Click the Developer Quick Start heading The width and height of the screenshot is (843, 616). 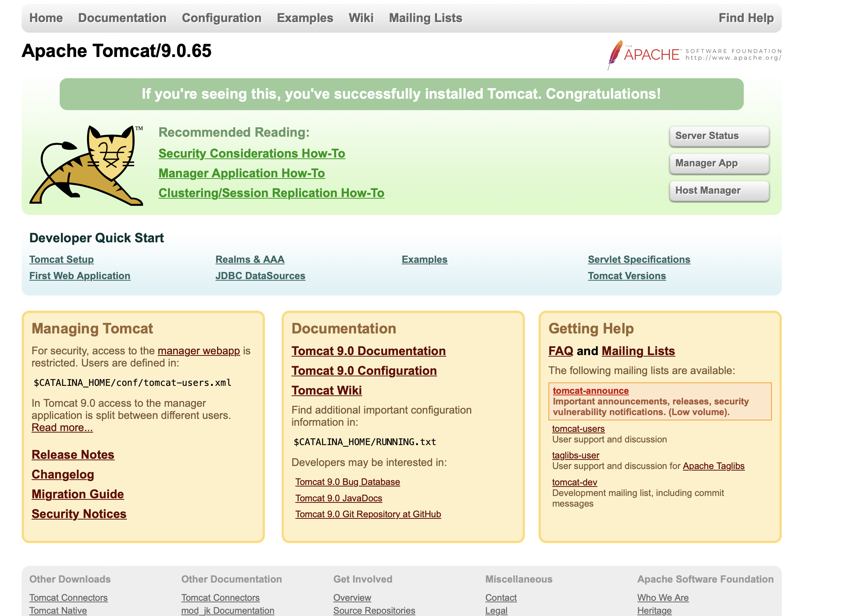[97, 238]
